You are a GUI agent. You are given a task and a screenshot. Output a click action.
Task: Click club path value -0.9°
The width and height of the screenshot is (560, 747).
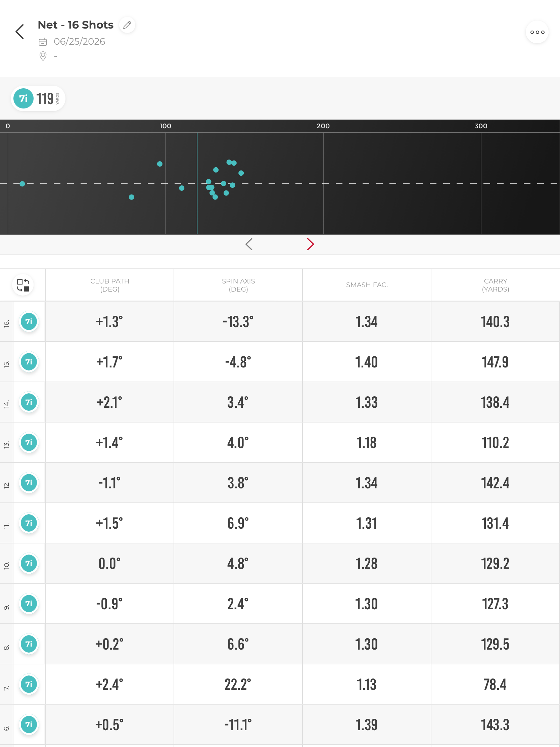coord(109,604)
